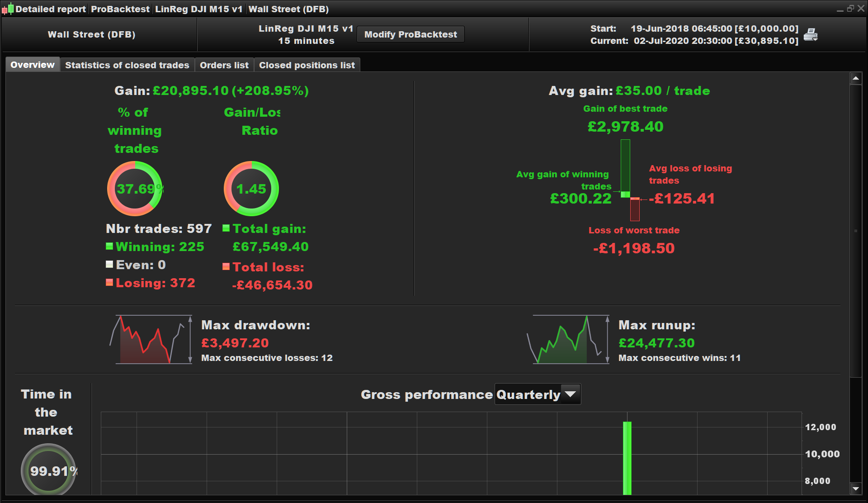Open the Orders list tab

tap(224, 65)
